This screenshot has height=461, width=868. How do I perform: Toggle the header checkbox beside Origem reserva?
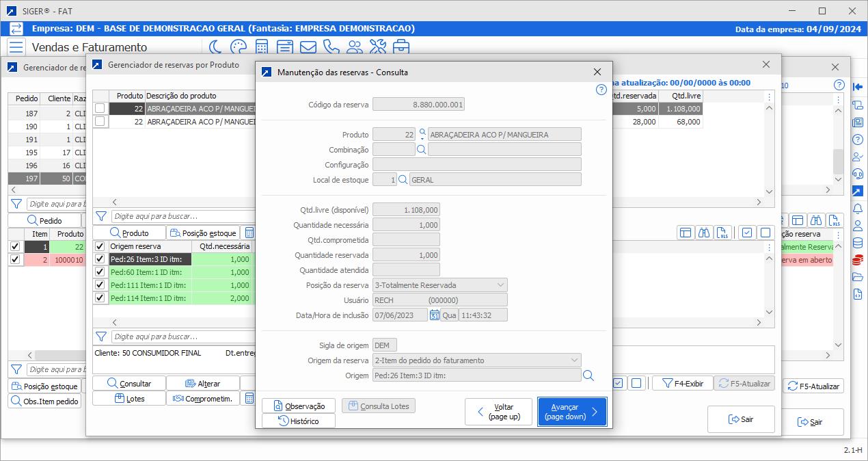tap(100, 246)
